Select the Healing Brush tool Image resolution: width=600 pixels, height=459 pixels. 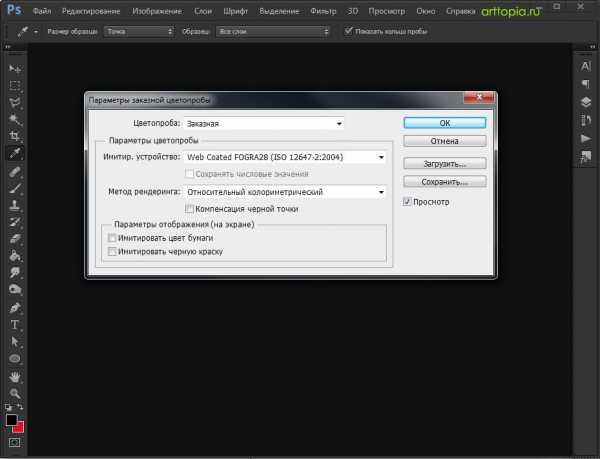click(15, 172)
